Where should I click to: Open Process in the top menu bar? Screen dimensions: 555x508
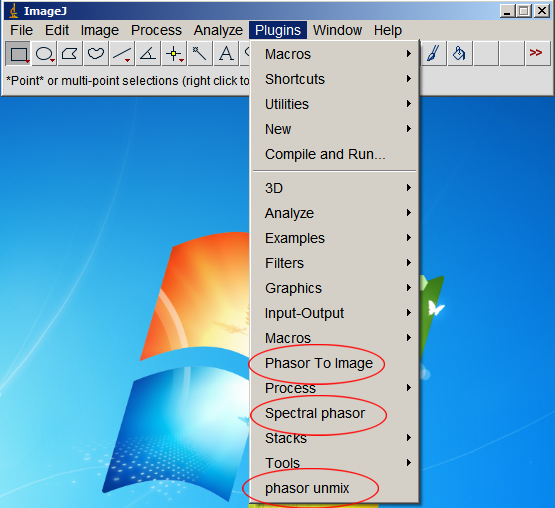click(156, 30)
